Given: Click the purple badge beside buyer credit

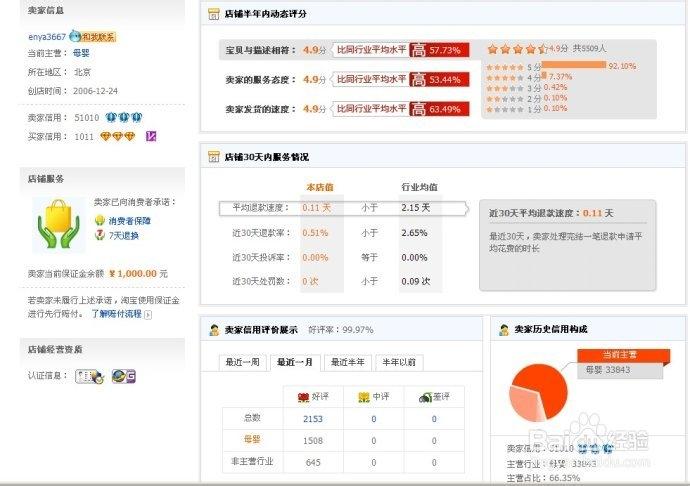Looking at the screenshot, I should pyautogui.click(x=151, y=136).
